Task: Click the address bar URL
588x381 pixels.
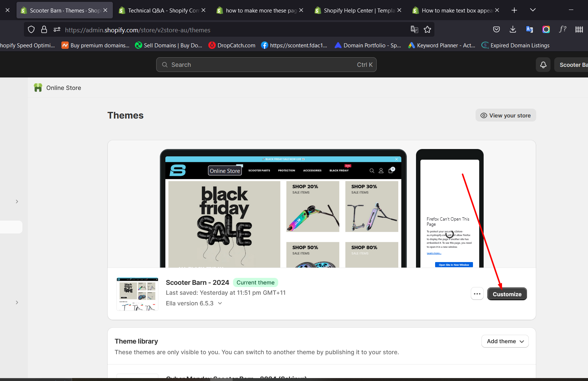Action: click(138, 30)
